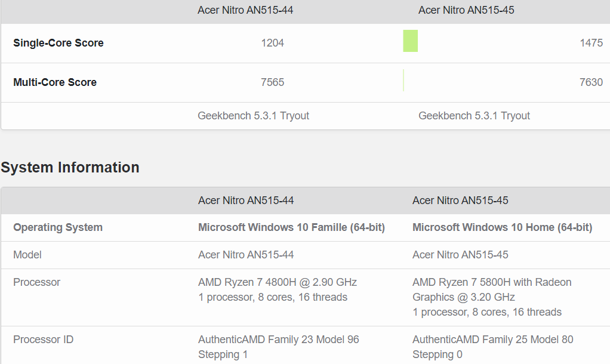Screen dimensions: 610x364
Task: Click the 7630 multi-core value
Action: click(591, 82)
